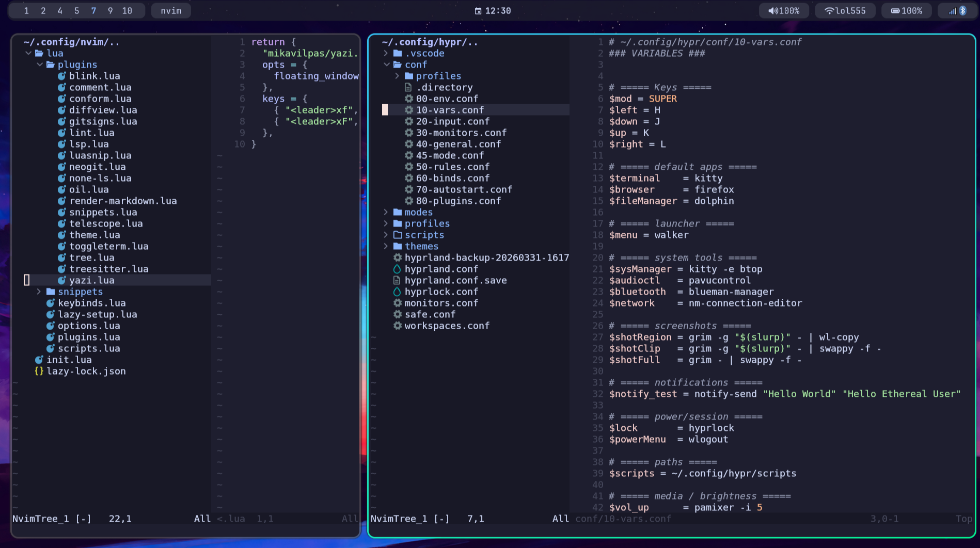This screenshot has height=548, width=980.
Task: Open hyprland-backup-20260331-1617 file
Action: click(487, 257)
